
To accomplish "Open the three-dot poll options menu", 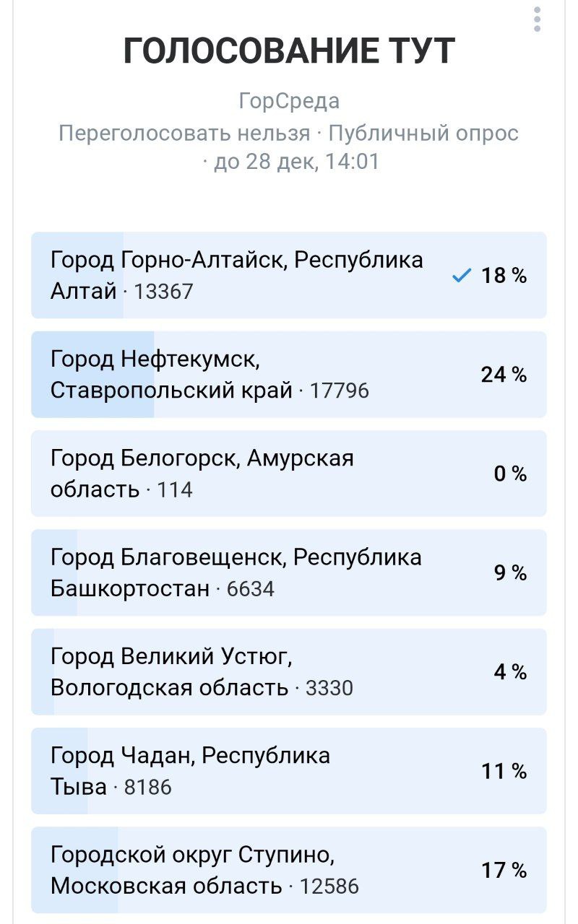I will (x=537, y=19).
